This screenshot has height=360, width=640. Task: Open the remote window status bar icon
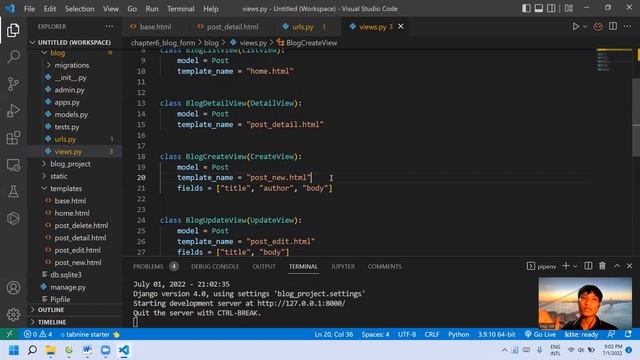click(x=9, y=334)
